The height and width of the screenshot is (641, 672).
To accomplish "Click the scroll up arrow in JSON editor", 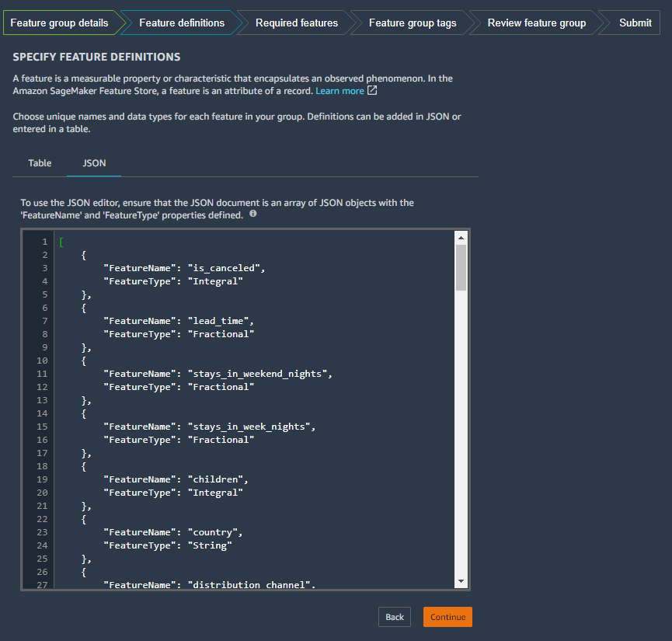I will [x=461, y=238].
